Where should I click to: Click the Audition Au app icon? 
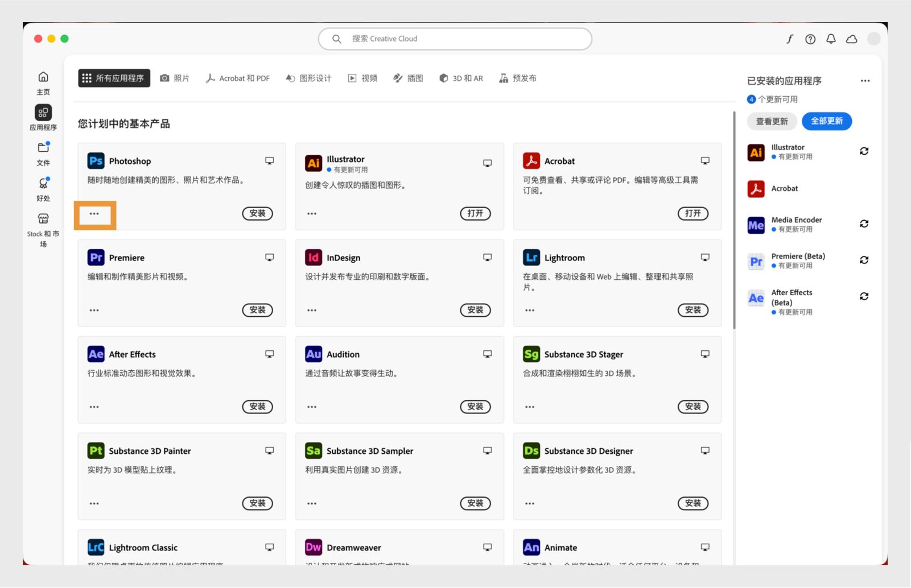314,354
